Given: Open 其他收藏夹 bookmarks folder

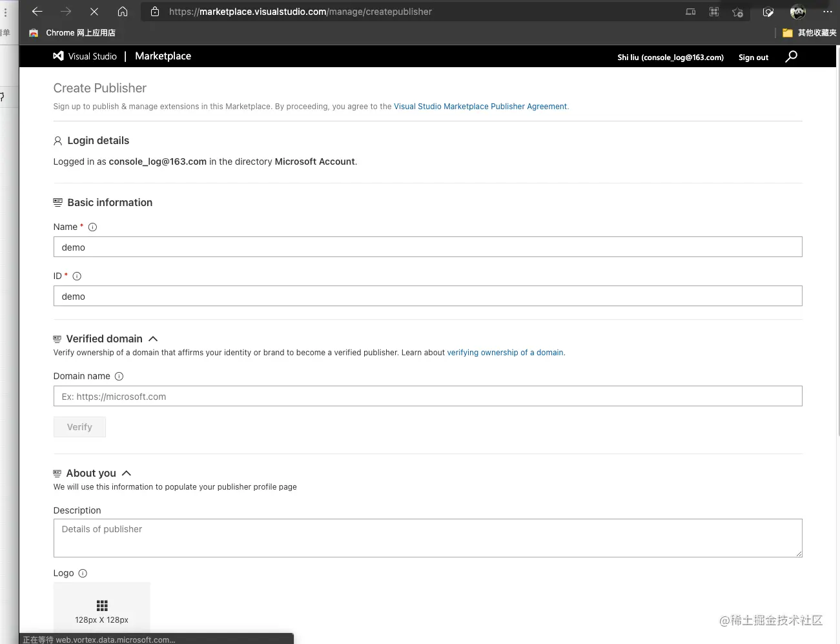Looking at the screenshot, I should pos(810,33).
